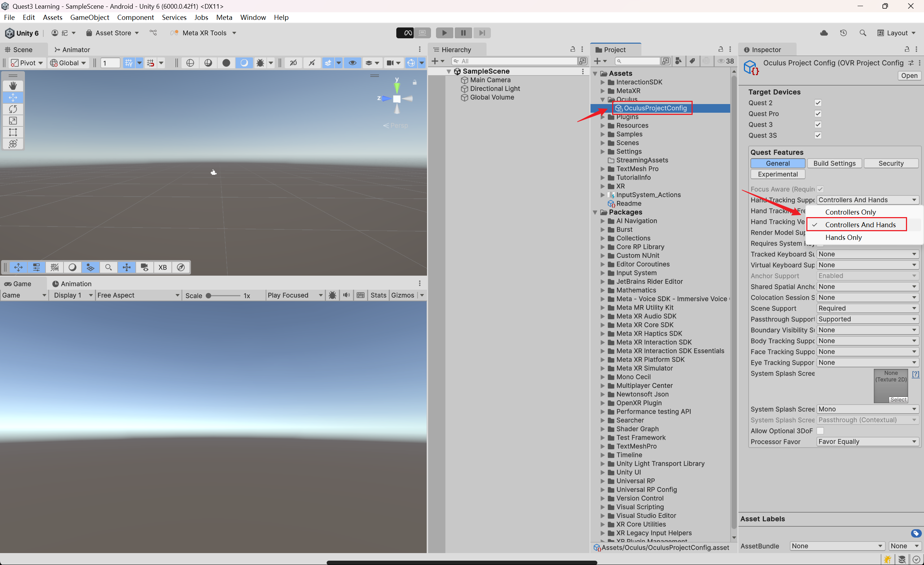Image resolution: width=924 pixels, height=565 pixels.
Task: Click the Project panel add (+) button
Action: [x=600, y=61]
